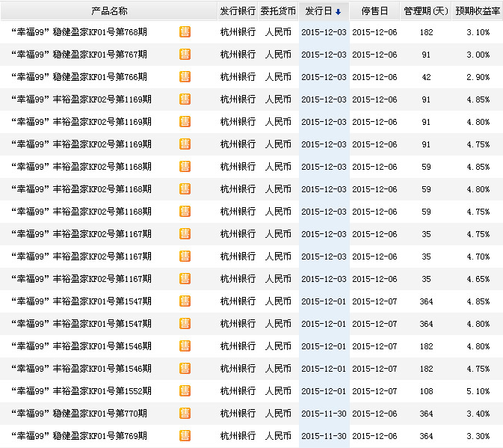Select the 3.00% expected yield cell

478,55
